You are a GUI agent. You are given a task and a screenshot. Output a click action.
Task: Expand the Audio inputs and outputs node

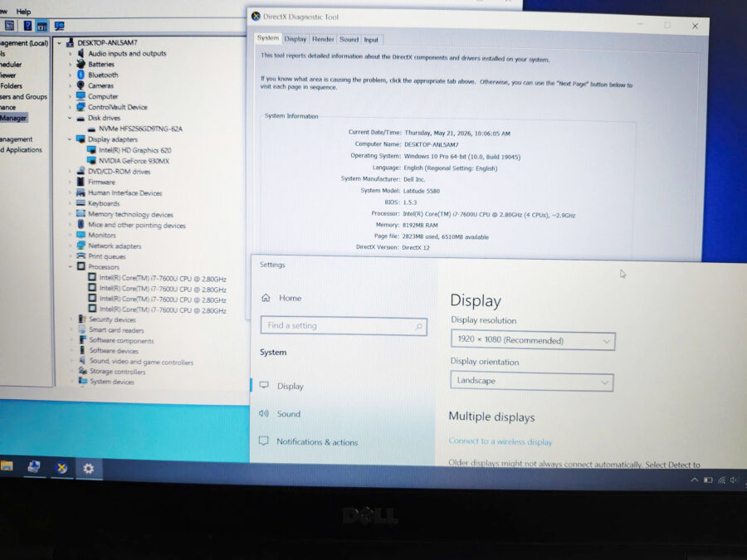(x=70, y=53)
